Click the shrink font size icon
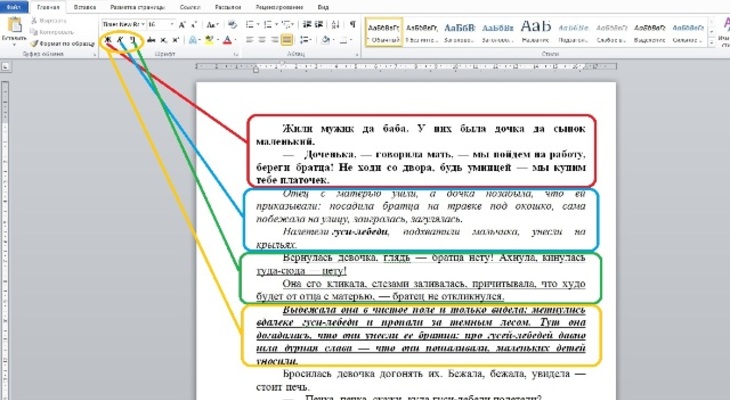 pyautogui.click(x=194, y=25)
